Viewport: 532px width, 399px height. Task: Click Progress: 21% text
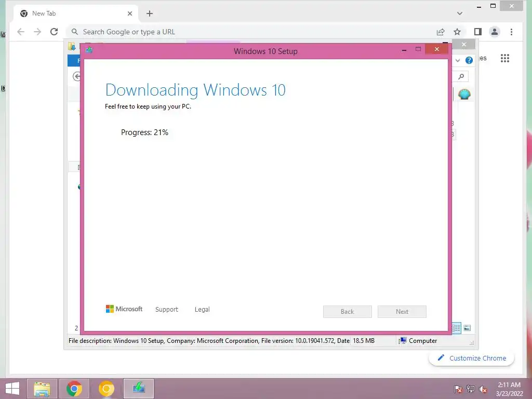pyautogui.click(x=144, y=132)
